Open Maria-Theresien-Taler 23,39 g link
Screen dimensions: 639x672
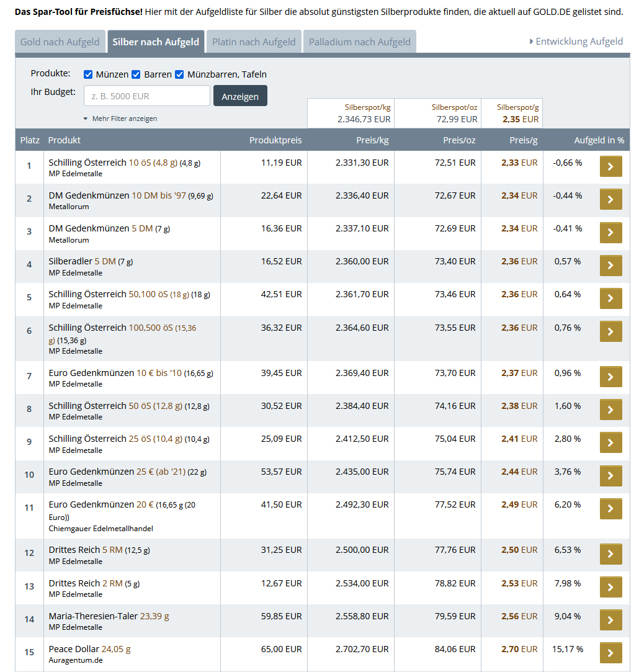109,616
